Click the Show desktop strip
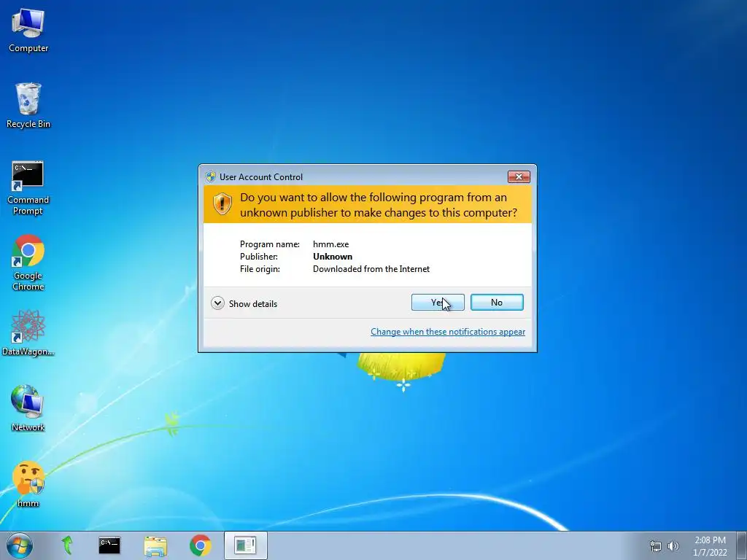Screen dimensions: 747x560 [x=741, y=545]
